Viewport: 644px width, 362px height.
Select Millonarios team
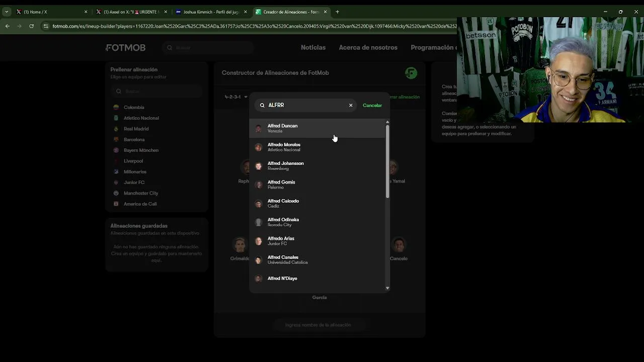point(135,171)
